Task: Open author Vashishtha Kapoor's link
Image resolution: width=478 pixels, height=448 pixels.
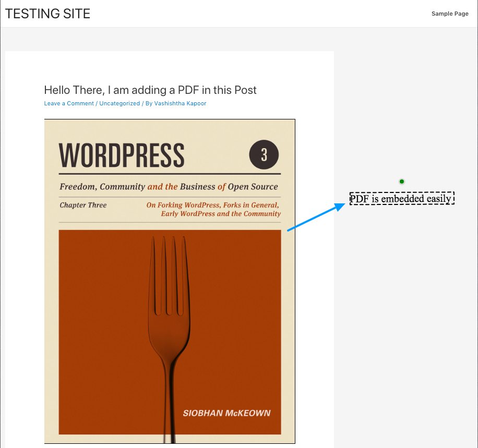Action: tap(180, 103)
